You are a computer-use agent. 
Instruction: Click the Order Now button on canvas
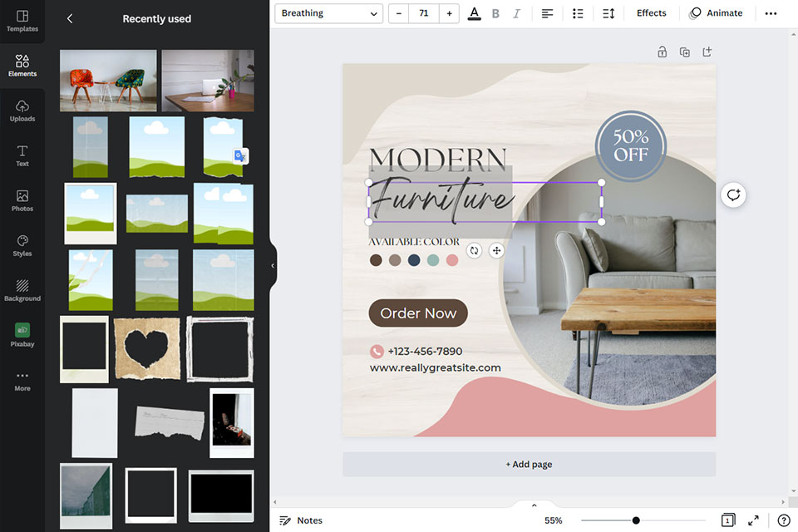418,313
